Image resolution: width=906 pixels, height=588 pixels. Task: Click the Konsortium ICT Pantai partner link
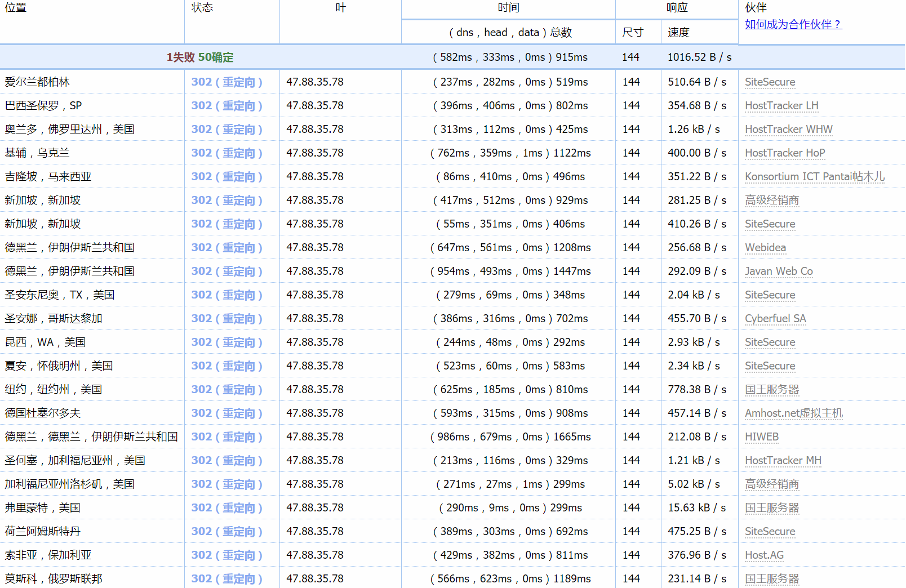coord(814,177)
